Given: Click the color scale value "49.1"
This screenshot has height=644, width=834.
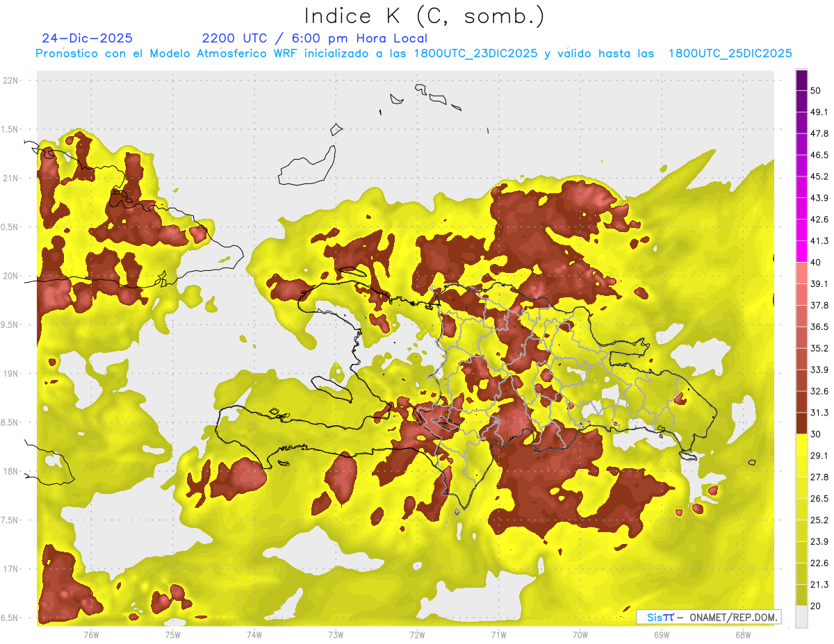Looking at the screenshot, I should 819,112.
